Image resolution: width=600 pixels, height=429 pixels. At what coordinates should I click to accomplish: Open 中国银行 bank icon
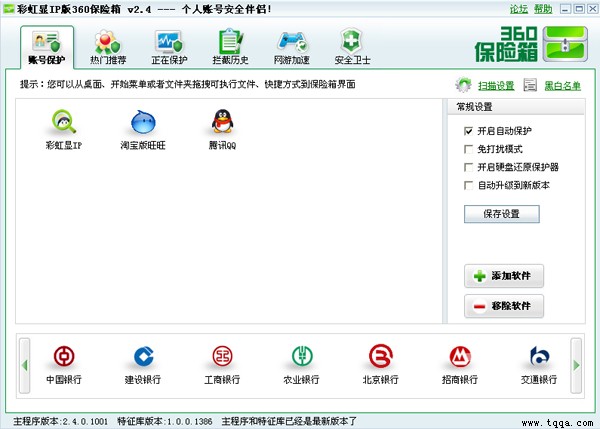coord(62,357)
